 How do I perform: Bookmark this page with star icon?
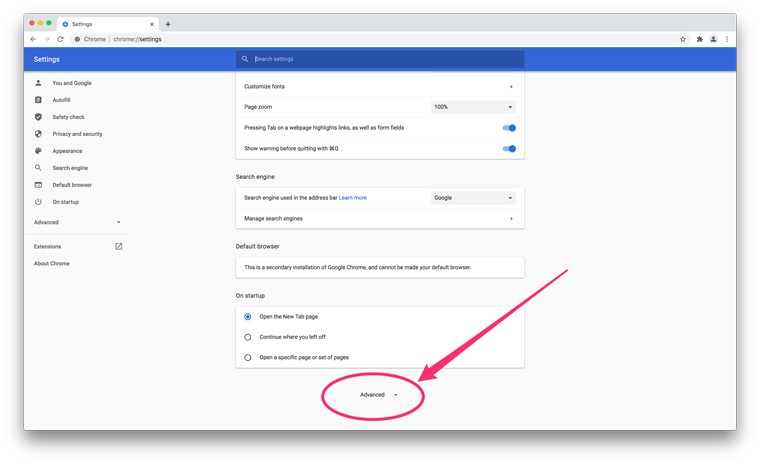point(683,39)
